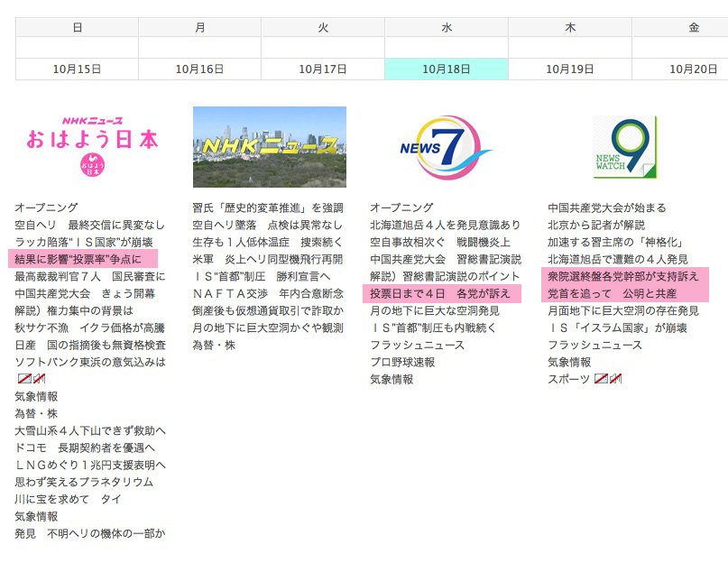Click the no-audio icon below ソフトバンク東浜
The height and width of the screenshot is (563, 728).
coord(39,379)
